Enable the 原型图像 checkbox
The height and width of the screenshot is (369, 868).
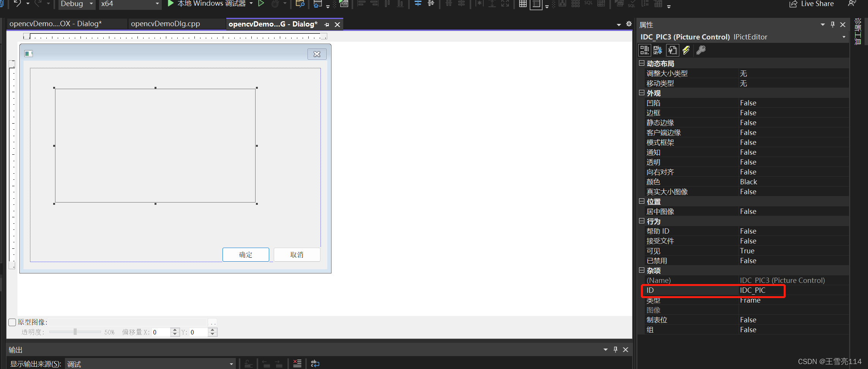click(x=12, y=322)
